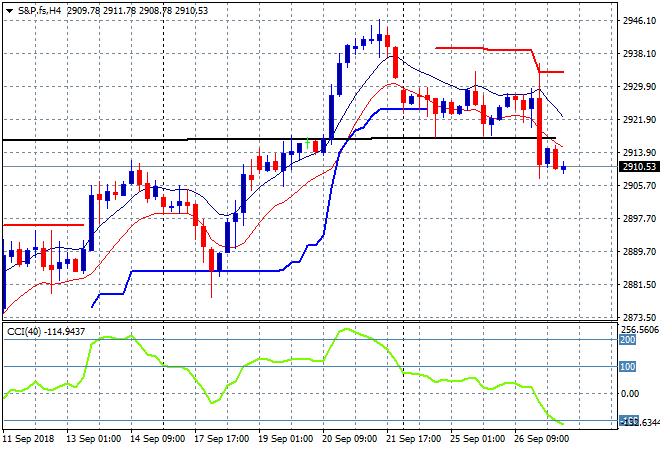Screen dimensions: 660x450
Task: Click the 2897.70 price scale value
Action: pos(639,218)
